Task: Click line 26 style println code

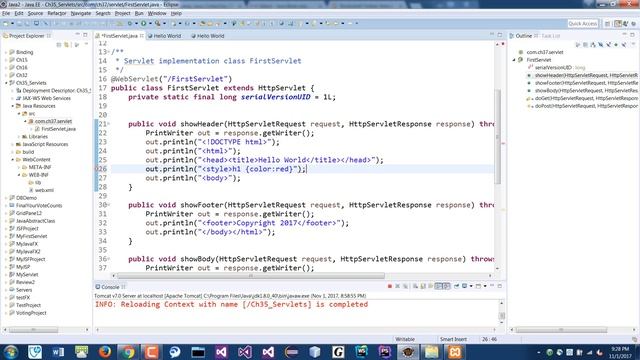Action: 225,169
